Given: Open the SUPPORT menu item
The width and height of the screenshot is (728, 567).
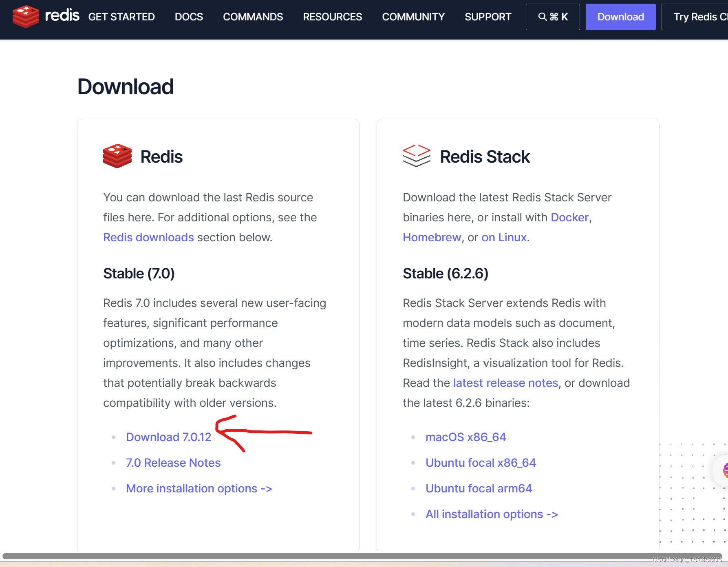Looking at the screenshot, I should tap(488, 17).
